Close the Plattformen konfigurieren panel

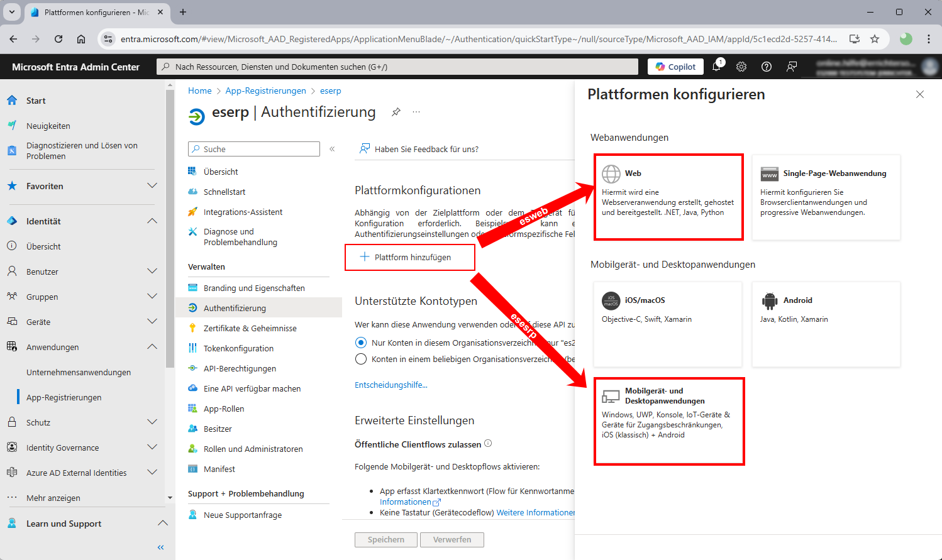click(x=920, y=94)
